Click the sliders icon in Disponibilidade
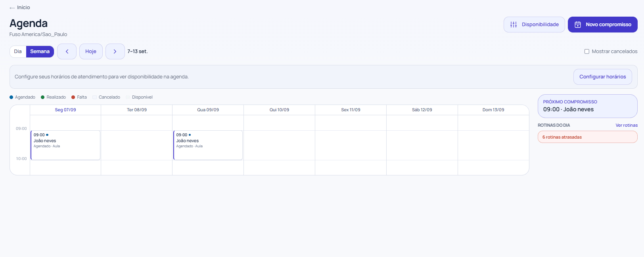644x257 pixels. coord(514,25)
